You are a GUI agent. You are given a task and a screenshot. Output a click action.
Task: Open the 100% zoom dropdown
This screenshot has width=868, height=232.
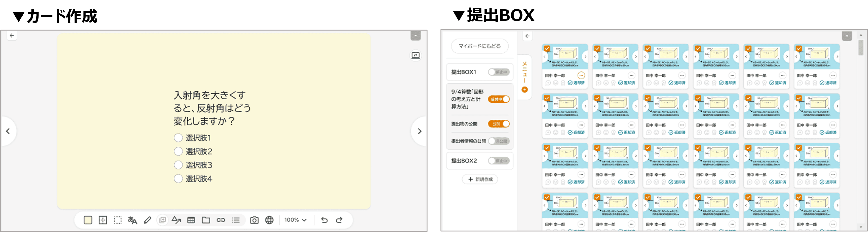click(x=295, y=220)
